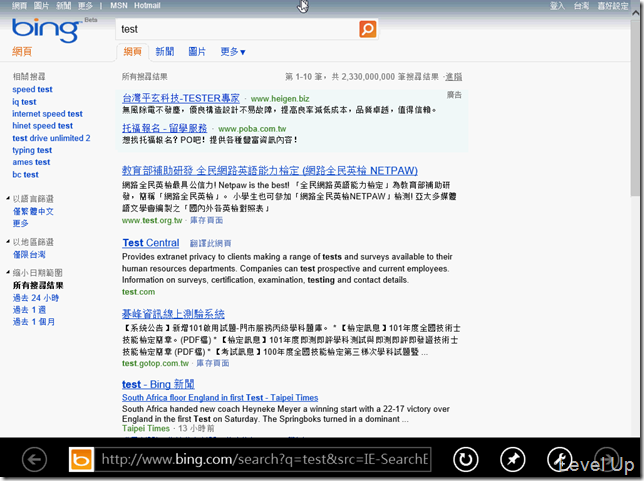Select the 網頁 tab under search box
Image resolution: width=644 pixels, height=481 pixels.
tap(132, 52)
